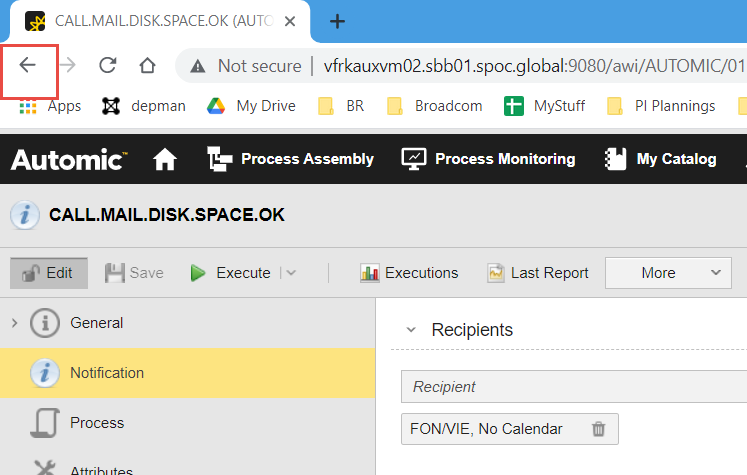Open the Execute options dropdown arrow
Viewport: 747px width, 475px height.
(291, 273)
